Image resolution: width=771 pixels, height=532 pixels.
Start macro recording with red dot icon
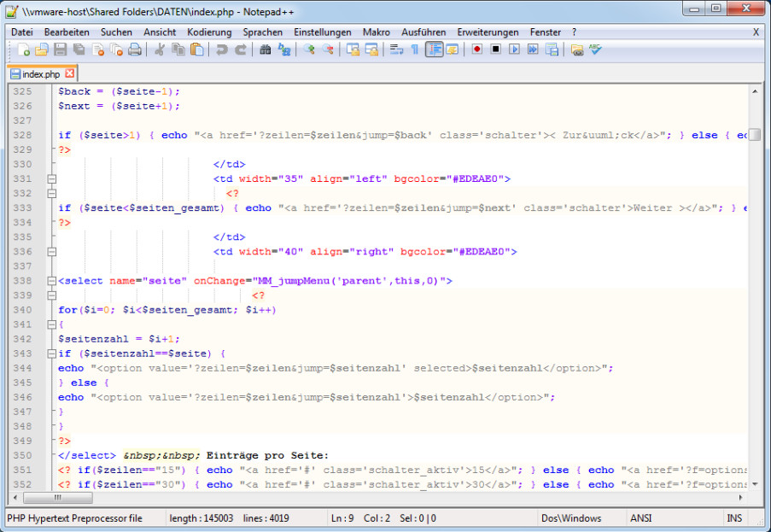click(x=476, y=50)
